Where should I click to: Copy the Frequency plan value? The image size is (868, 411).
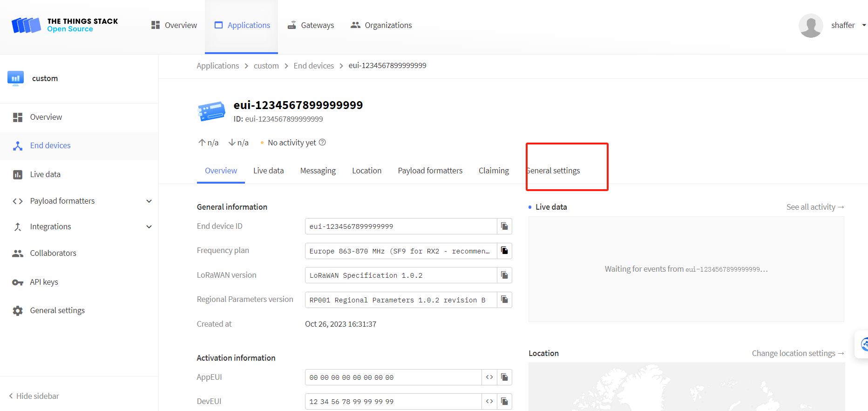pyautogui.click(x=504, y=251)
